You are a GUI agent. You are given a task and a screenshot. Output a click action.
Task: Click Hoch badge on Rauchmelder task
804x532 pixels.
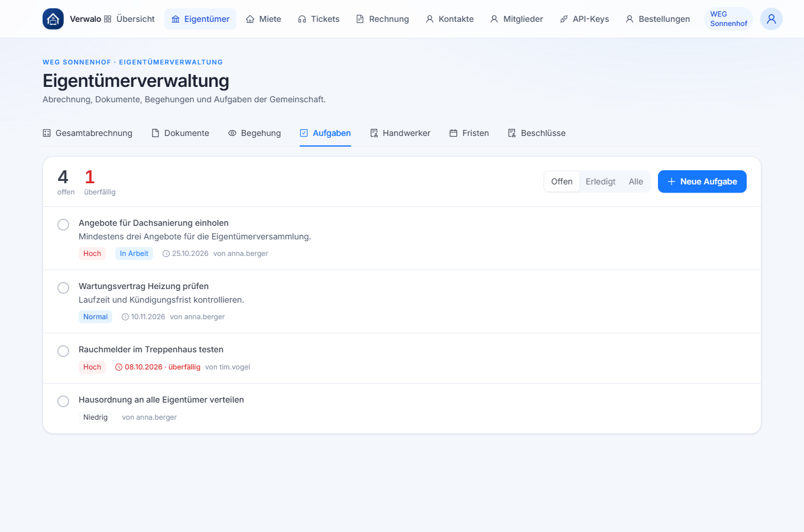coord(92,367)
